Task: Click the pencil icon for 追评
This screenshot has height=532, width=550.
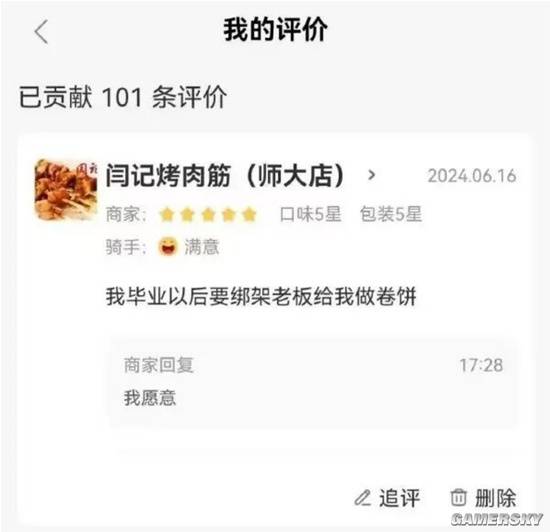Action: pyautogui.click(x=363, y=498)
